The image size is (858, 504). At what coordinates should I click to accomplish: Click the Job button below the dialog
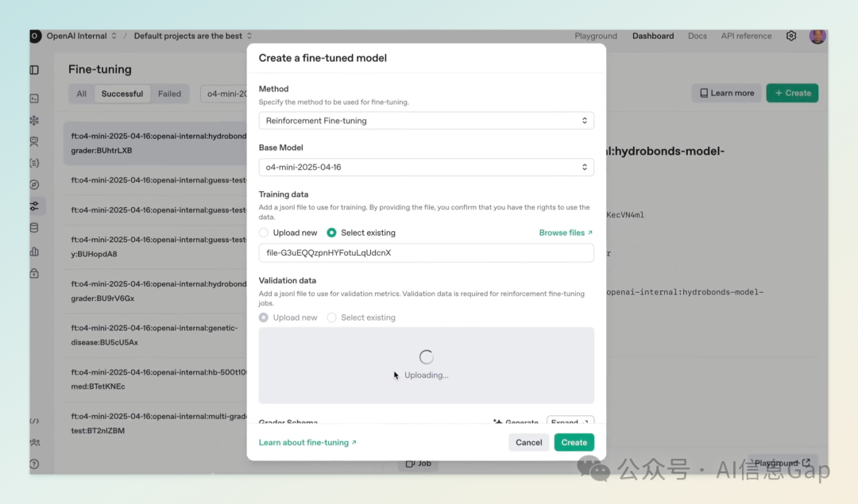[x=419, y=464]
